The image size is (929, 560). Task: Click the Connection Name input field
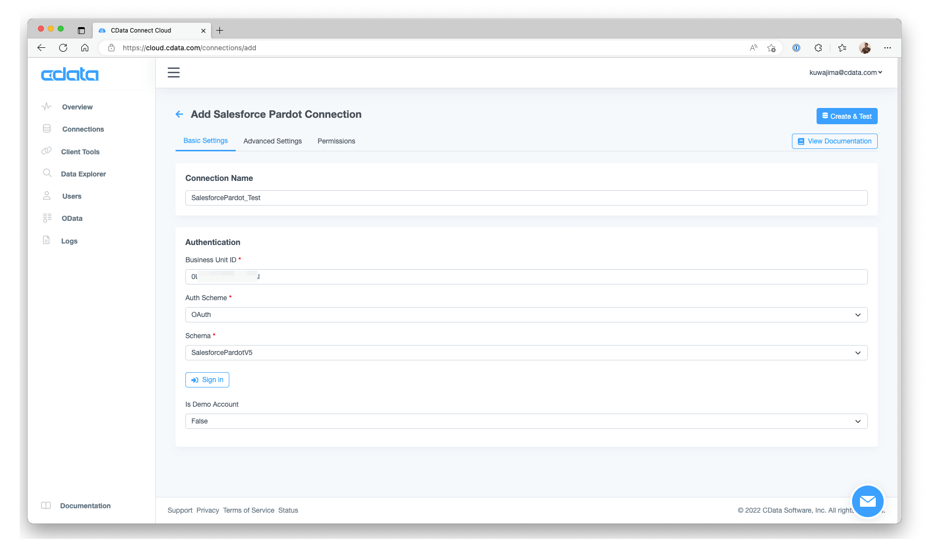pos(526,198)
